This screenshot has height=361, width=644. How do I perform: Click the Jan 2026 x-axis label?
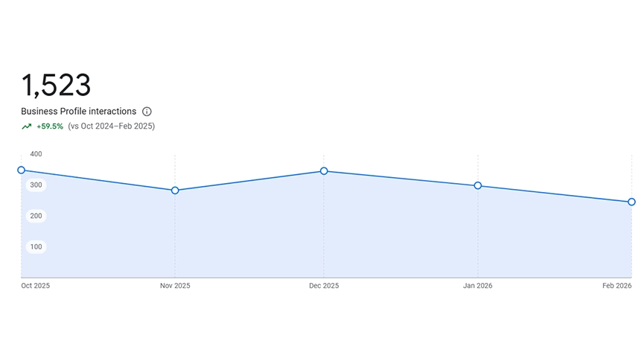pyautogui.click(x=478, y=286)
